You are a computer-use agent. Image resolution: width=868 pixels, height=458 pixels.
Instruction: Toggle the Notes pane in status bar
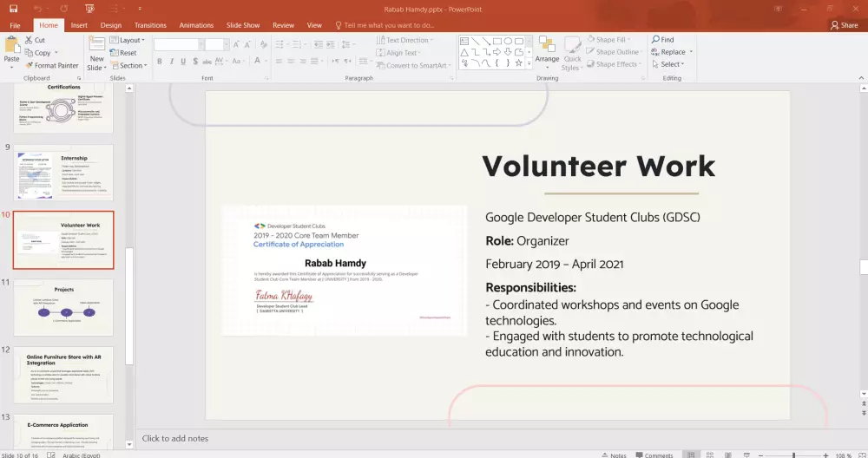click(x=614, y=455)
